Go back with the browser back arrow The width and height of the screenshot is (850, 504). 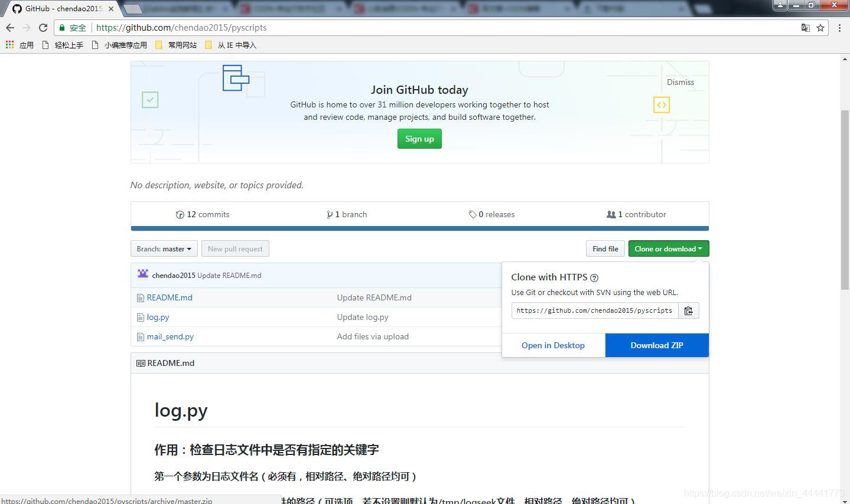coord(10,28)
